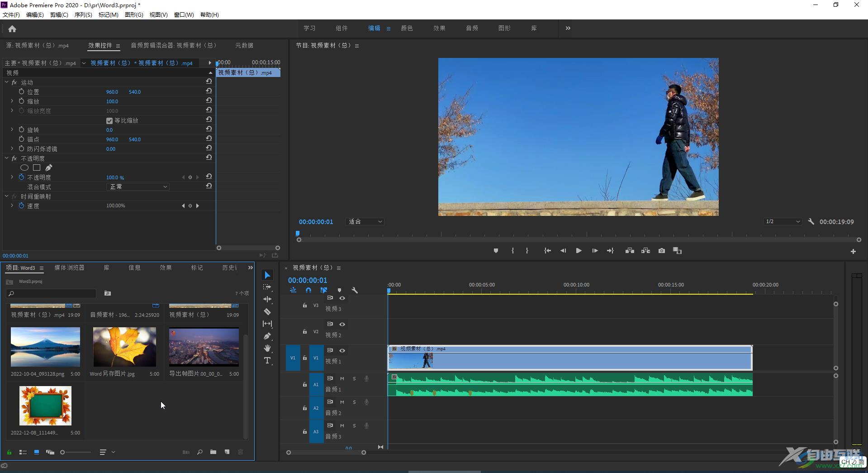Collapse the Time Remapping section
868x473 pixels.
(6, 196)
